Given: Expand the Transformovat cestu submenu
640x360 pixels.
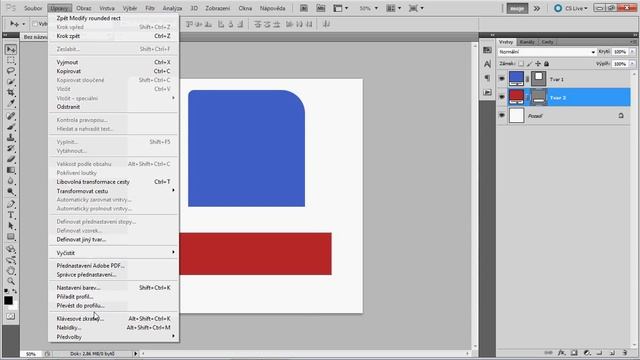Looking at the screenshot, I should (x=113, y=191).
